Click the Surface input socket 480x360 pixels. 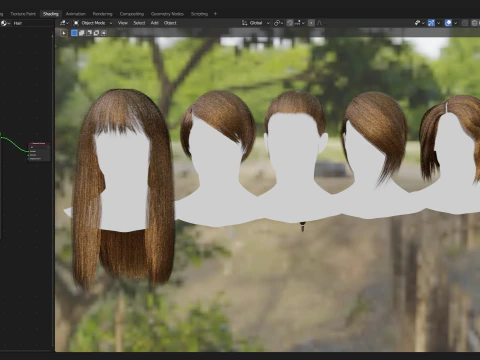pyautogui.click(x=28, y=151)
